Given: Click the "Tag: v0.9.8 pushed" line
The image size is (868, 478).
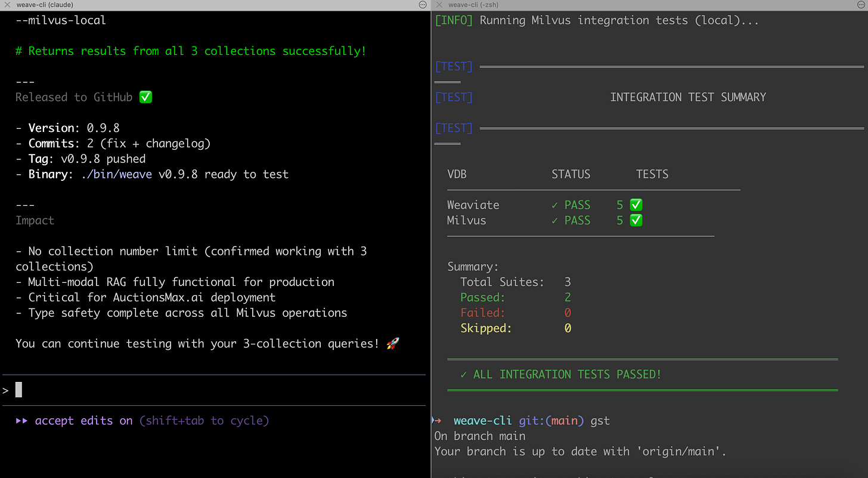Looking at the screenshot, I should [80, 159].
